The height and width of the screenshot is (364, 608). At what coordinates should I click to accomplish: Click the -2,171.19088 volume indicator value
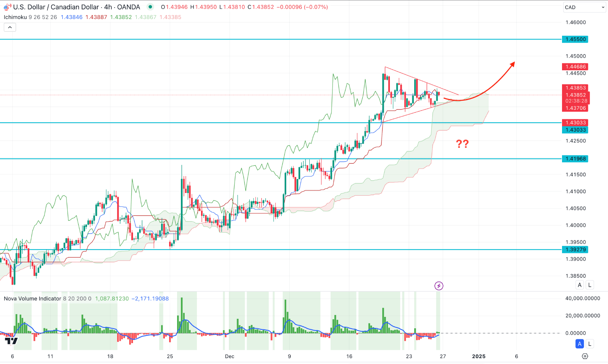click(150, 299)
